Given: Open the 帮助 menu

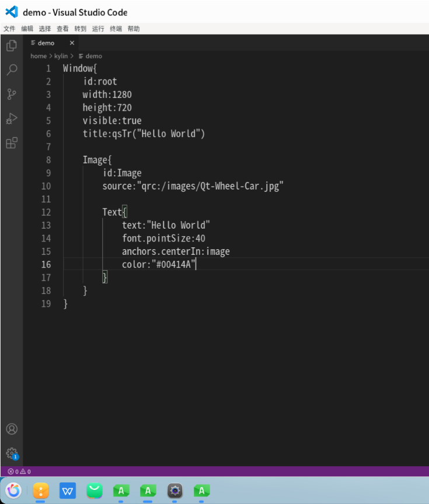Looking at the screenshot, I should point(134,29).
